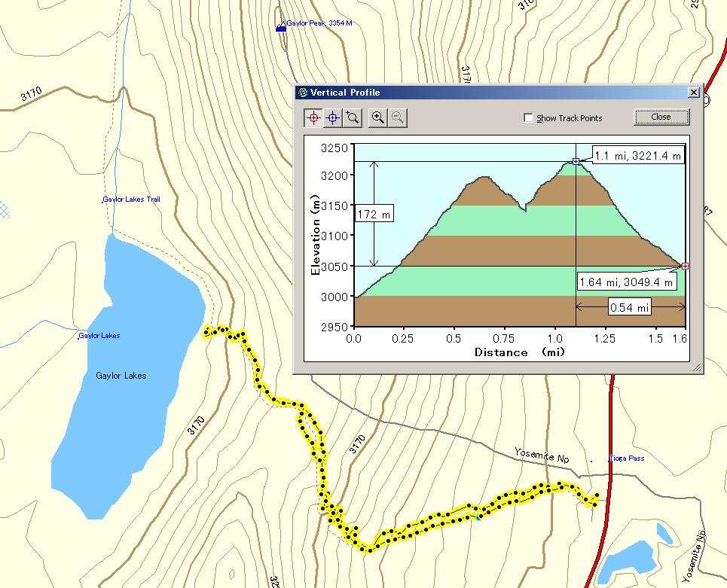Viewport: 727px width, 588px height.
Task: Click the Gaylor Peak summit icon
Action: [x=281, y=26]
